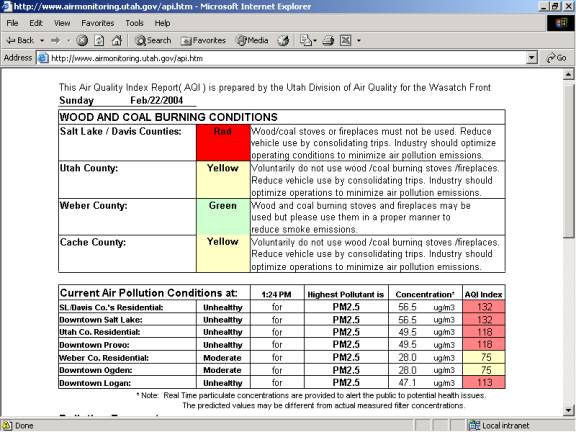
Task: Click the vertical scrollbar thumb
Action: point(568,160)
